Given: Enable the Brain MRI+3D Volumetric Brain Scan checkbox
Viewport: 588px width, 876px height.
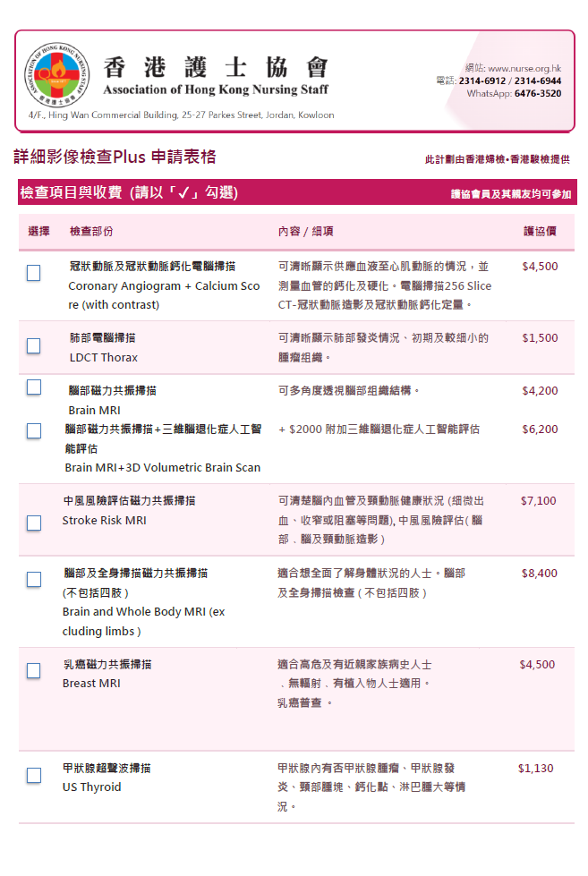Looking at the screenshot, I should (x=33, y=430).
